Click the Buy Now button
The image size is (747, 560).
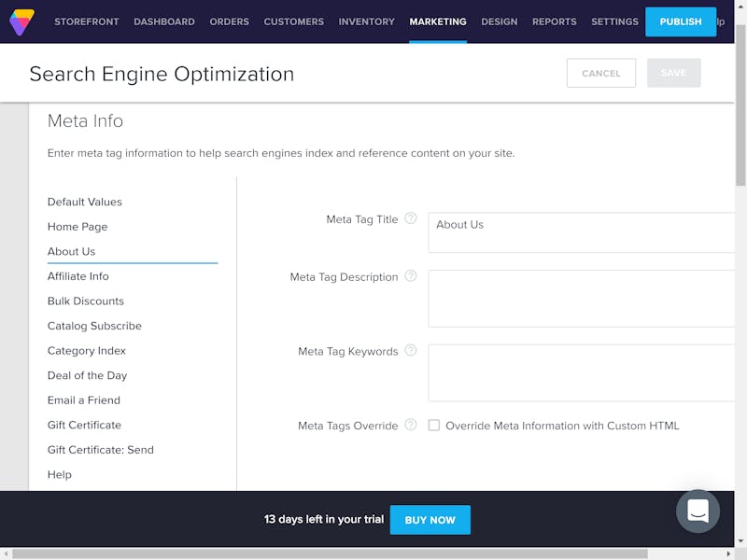pos(430,520)
